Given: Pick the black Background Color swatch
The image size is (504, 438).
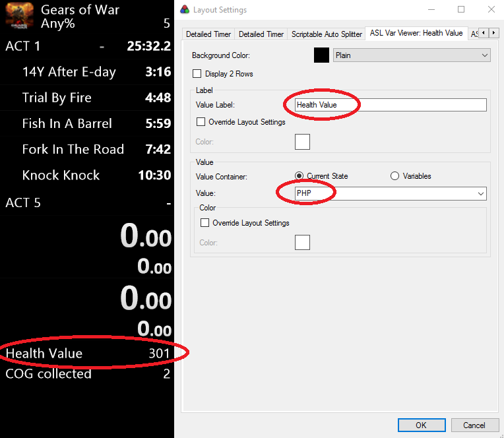Looking at the screenshot, I should (321, 55).
